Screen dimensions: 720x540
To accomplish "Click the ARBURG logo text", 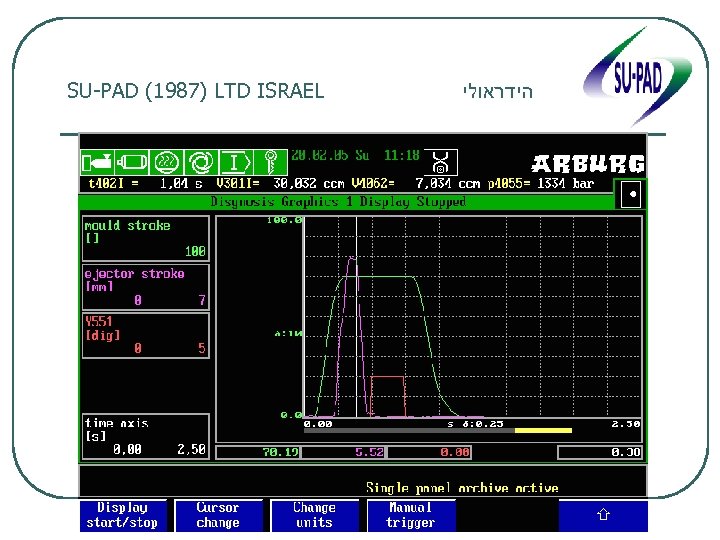I will click(589, 164).
